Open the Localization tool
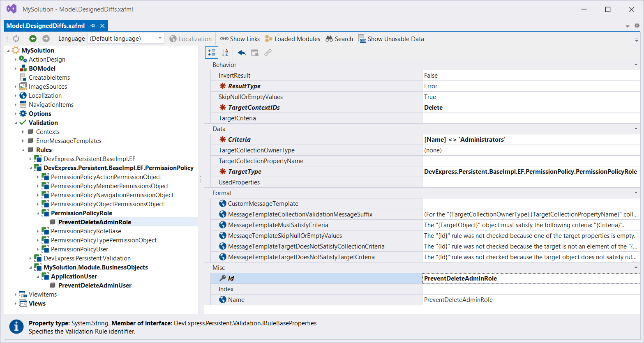 point(191,39)
